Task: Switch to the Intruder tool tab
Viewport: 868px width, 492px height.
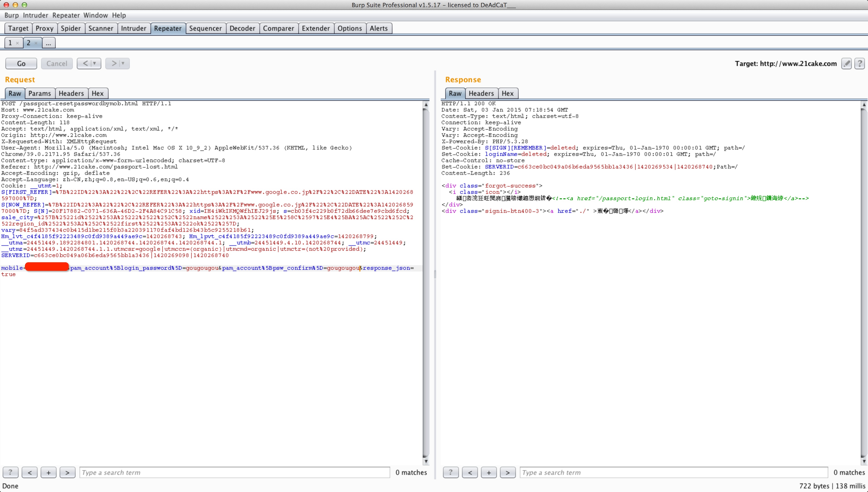Action: [x=134, y=28]
